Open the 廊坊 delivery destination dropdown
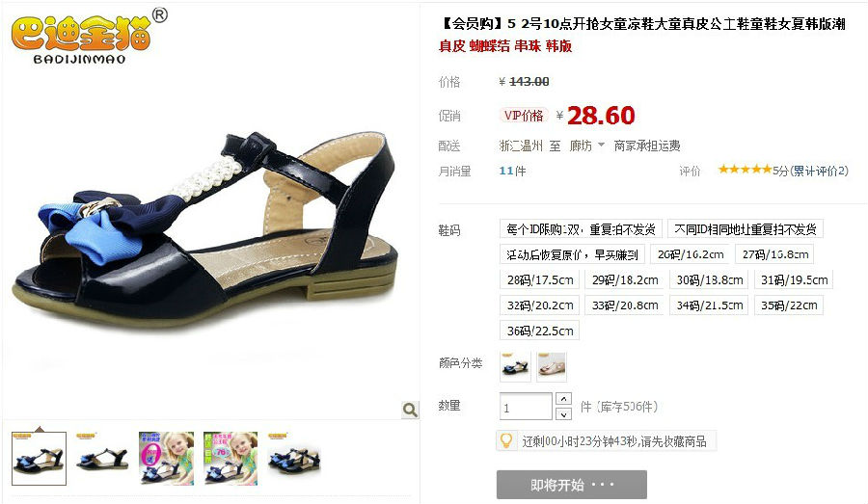Screen dimensions: 868x504 click(x=586, y=146)
